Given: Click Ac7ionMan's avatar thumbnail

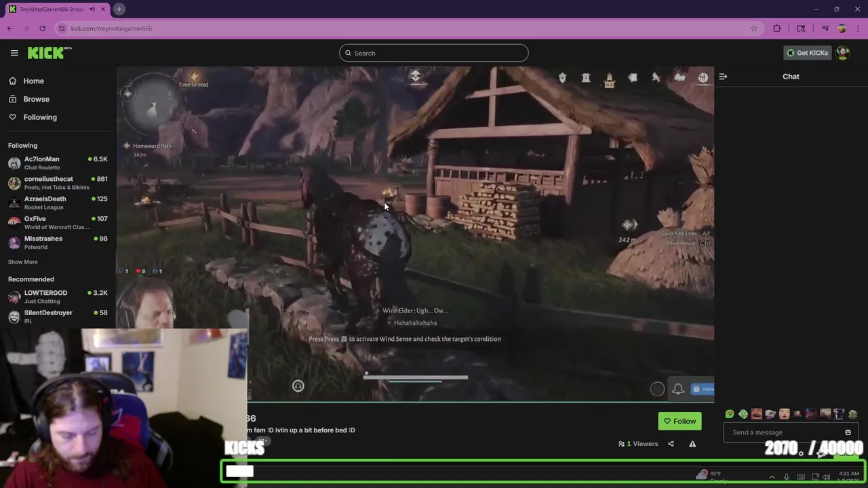Looking at the screenshot, I should click(x=14, y=163).
